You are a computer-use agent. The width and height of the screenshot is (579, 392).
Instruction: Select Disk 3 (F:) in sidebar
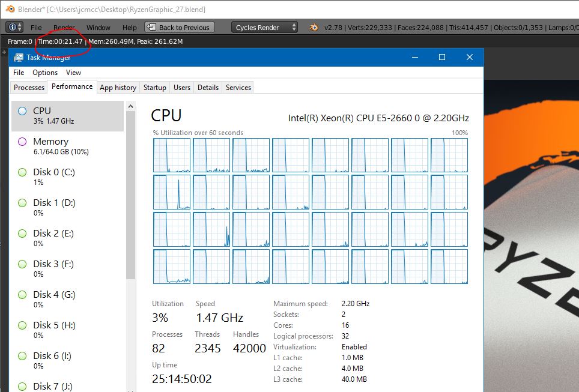tap(68, 269)
